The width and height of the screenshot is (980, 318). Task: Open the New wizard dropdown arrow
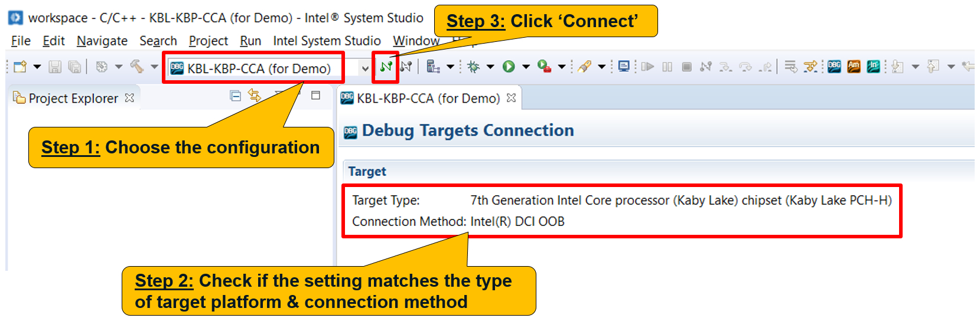[x=37, y=67]
